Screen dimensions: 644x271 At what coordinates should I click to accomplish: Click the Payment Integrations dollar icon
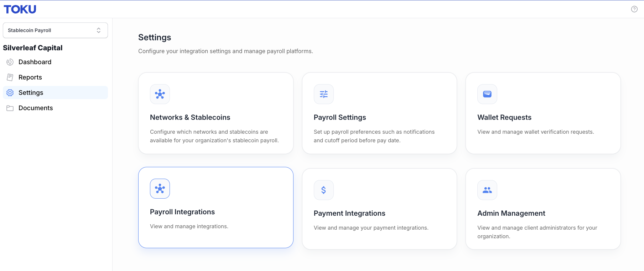324,190
